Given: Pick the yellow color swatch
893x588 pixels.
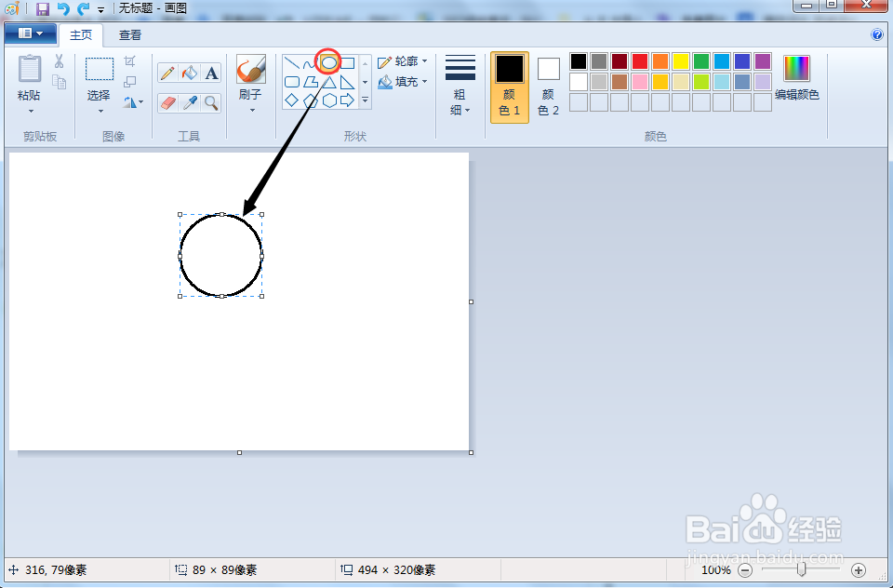Looking at the screenshot, I should pos(681,61).
